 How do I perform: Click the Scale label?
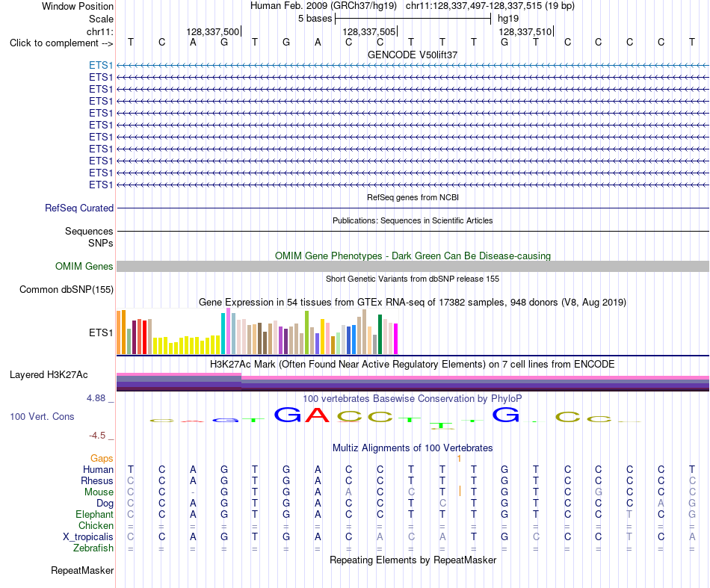101,19
